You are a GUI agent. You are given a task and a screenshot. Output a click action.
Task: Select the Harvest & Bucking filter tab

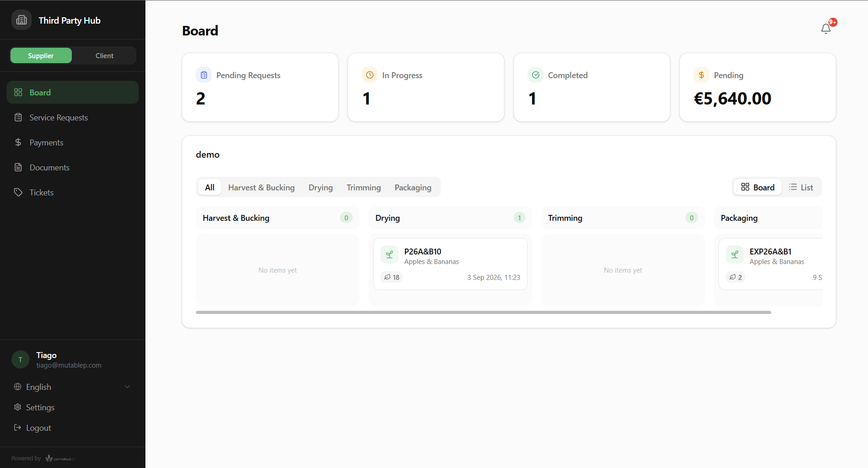tap(261, 187)
